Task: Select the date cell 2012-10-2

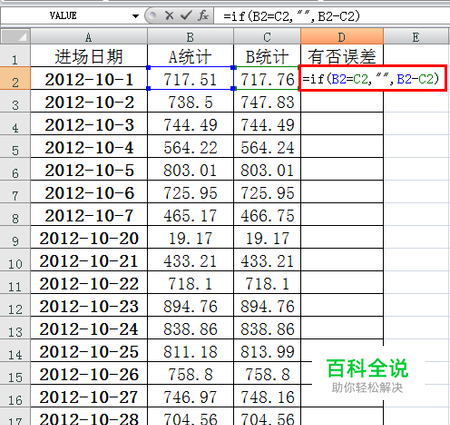Action: pyautogui.click(x=89, y=101)
